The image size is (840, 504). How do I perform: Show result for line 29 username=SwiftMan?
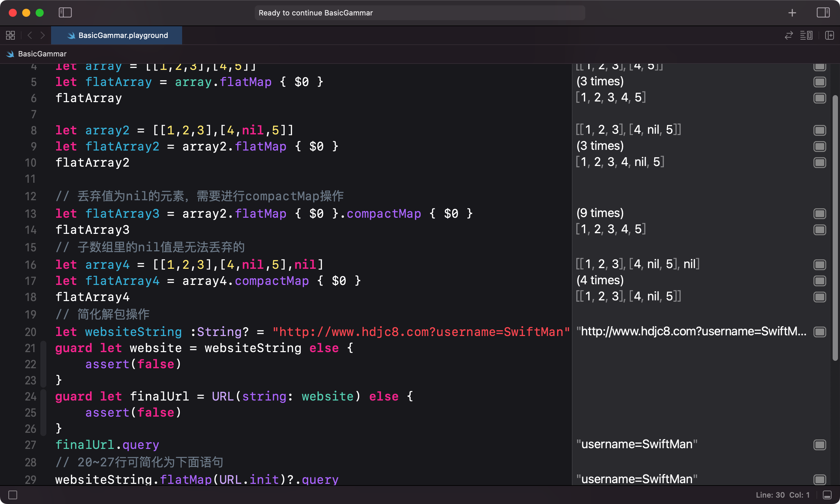pos(820,479)
